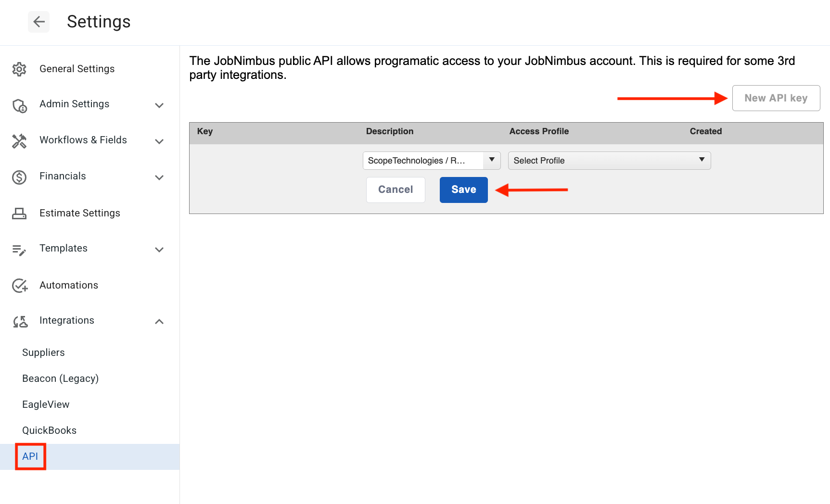The width and height of the screenshot is (830, 504).
Task: Click the Description column header
Action: point(390,131)
